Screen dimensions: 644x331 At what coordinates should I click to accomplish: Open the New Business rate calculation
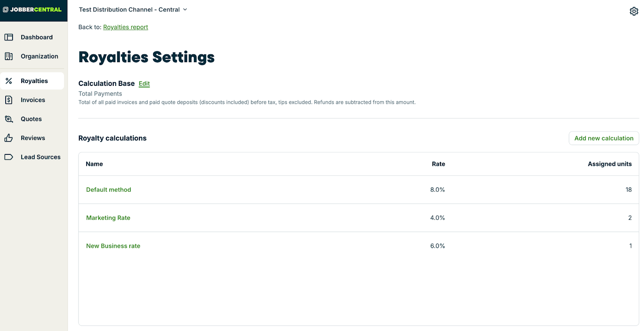pos(113,246)
